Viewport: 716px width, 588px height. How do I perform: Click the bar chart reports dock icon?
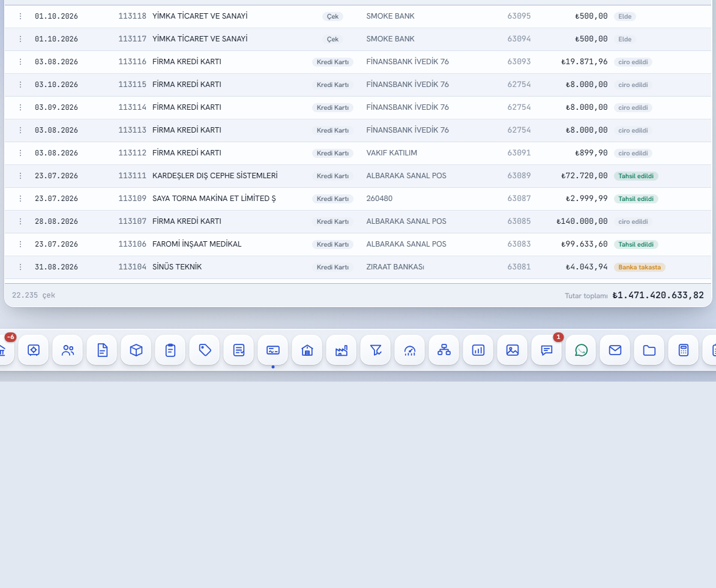[x=478, y=350]
